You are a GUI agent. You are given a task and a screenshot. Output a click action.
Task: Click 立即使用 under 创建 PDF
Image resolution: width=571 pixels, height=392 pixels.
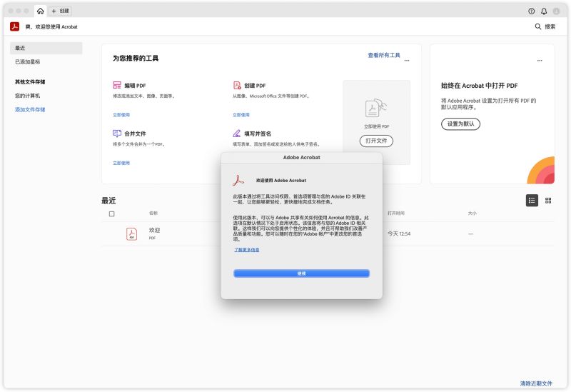(x=241, y=115)
